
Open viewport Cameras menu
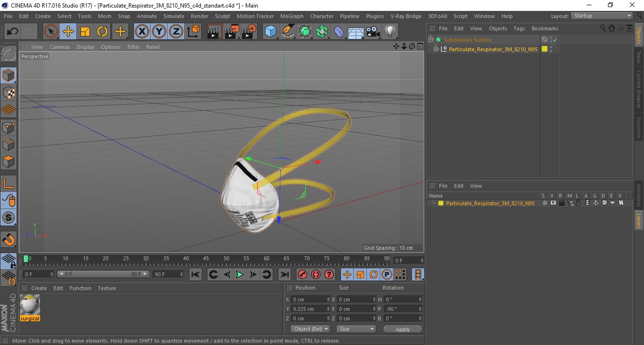click(x=60, y=47)
